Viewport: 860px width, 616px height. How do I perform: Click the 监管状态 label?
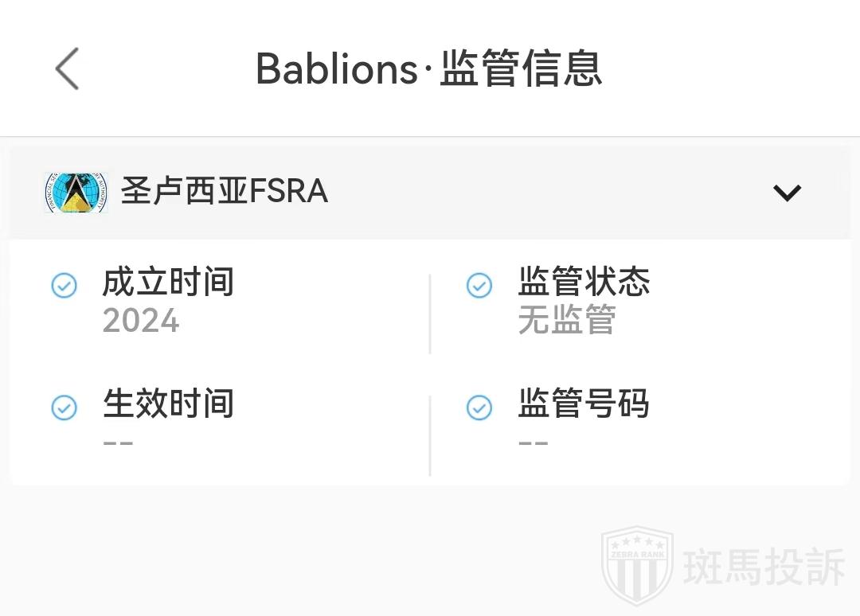click(584, 283)
